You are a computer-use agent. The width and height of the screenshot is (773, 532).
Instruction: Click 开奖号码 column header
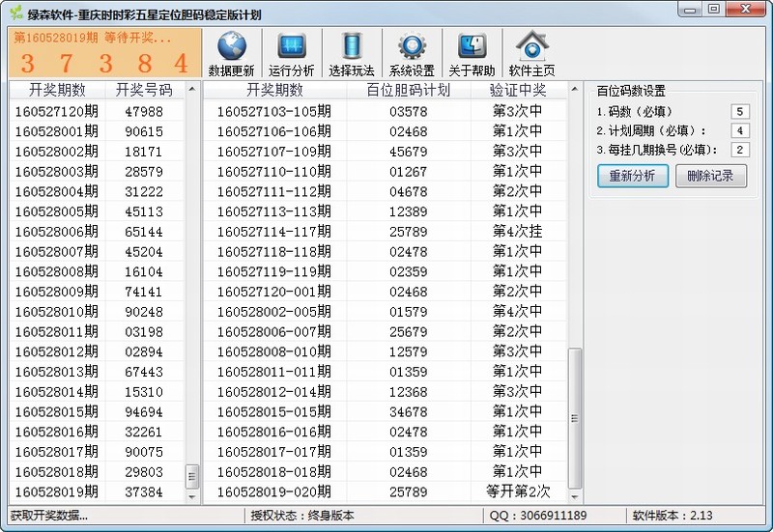(x=144, y=90)
